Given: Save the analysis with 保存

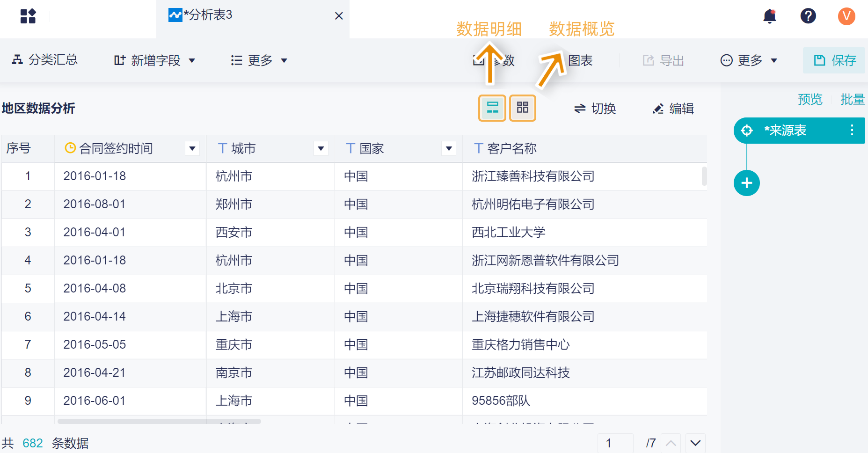Looking at the screenshot, I should tap(834, 60).
